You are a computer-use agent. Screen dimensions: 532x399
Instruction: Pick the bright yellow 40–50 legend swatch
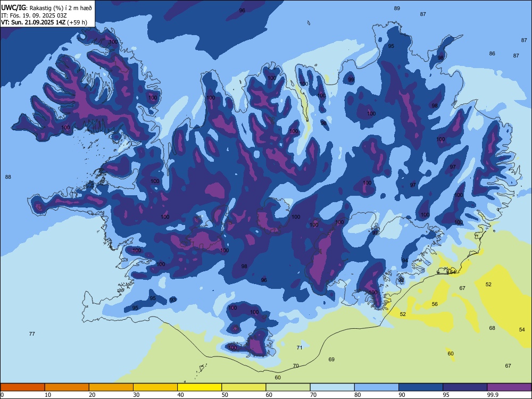(x=199, y=387)
